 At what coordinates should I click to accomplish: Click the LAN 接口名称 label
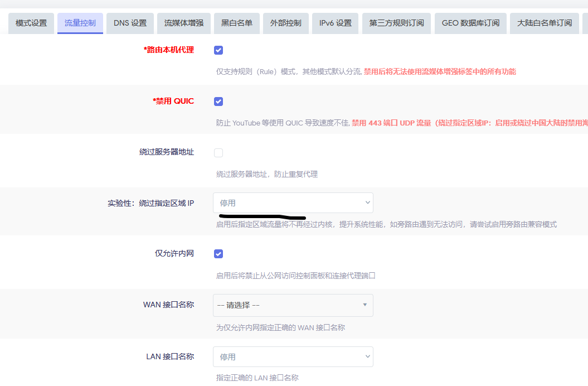pyautogui.click(x=170, y=356)
